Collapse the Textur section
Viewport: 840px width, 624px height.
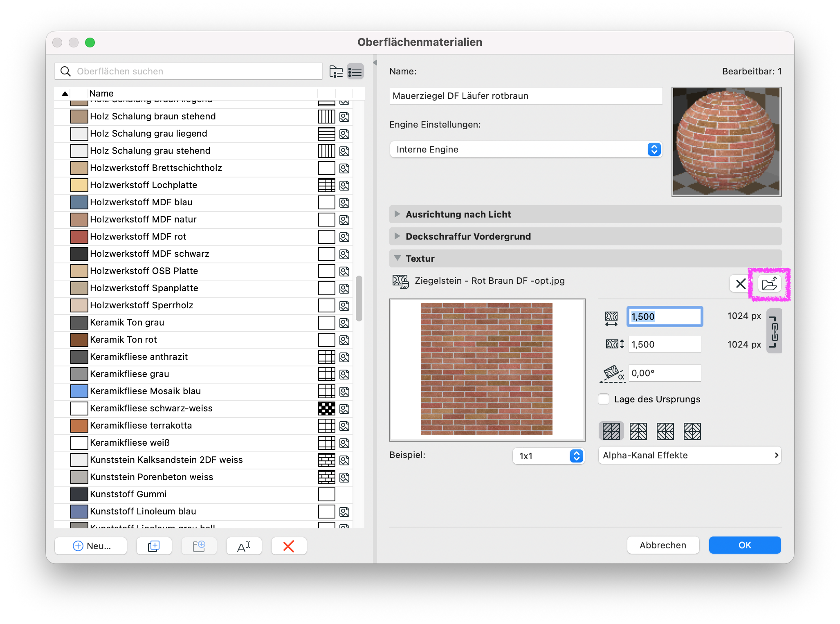pos(397,258)
